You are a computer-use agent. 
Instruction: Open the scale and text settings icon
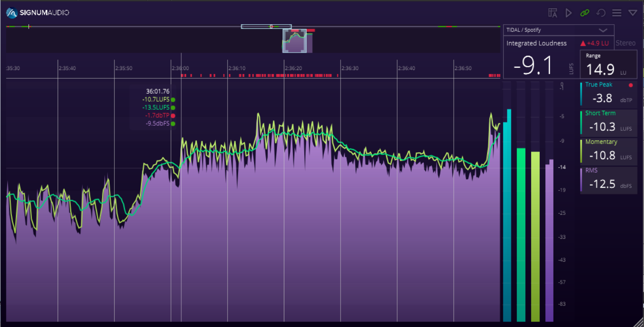click(553, 13)
